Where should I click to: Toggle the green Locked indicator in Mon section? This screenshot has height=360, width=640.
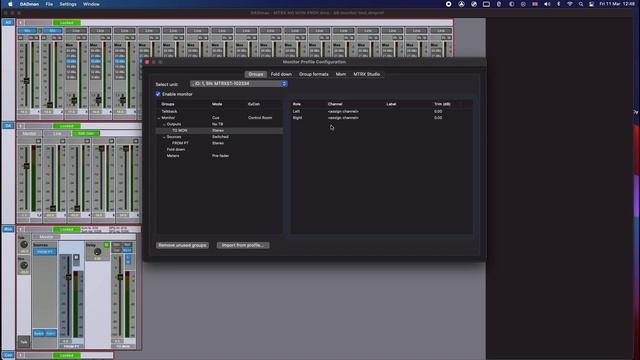[x=67, y=229]
